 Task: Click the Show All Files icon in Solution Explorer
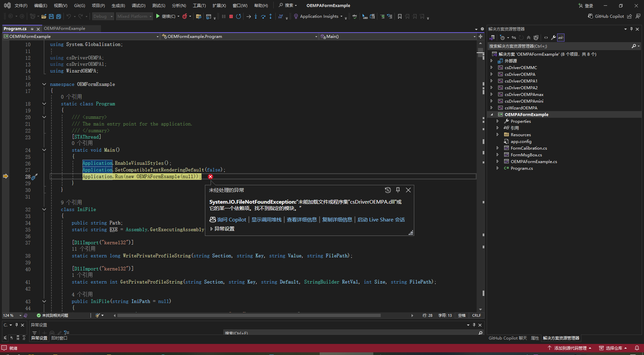pyautogui.click(x=536, y=38)
